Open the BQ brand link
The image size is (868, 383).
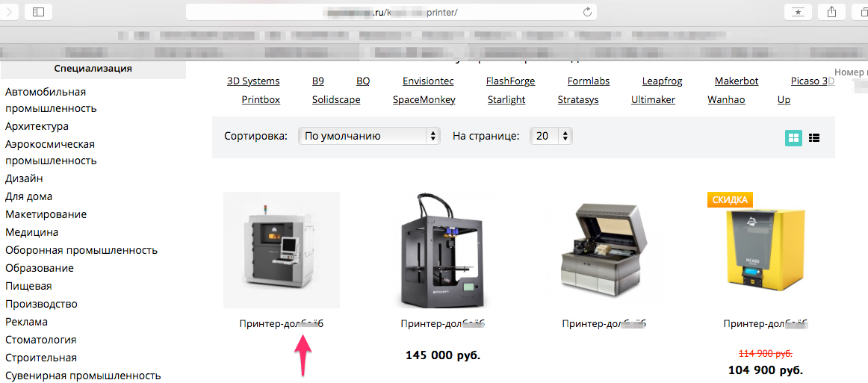363,81
